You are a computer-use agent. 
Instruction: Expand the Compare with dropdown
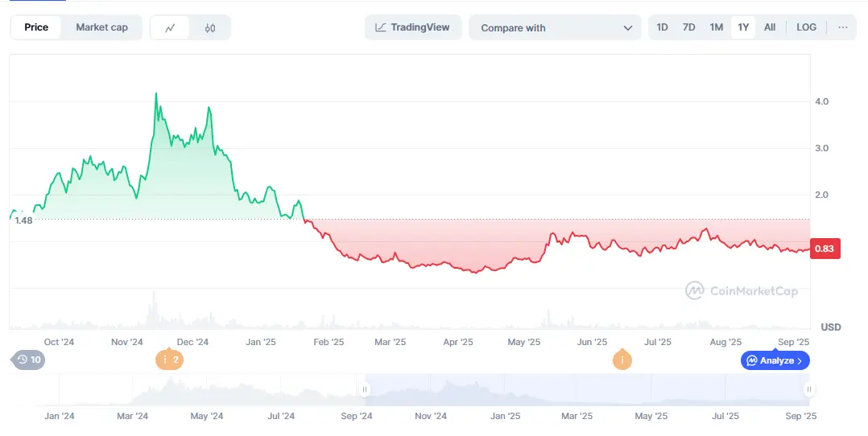click(556, 27)
